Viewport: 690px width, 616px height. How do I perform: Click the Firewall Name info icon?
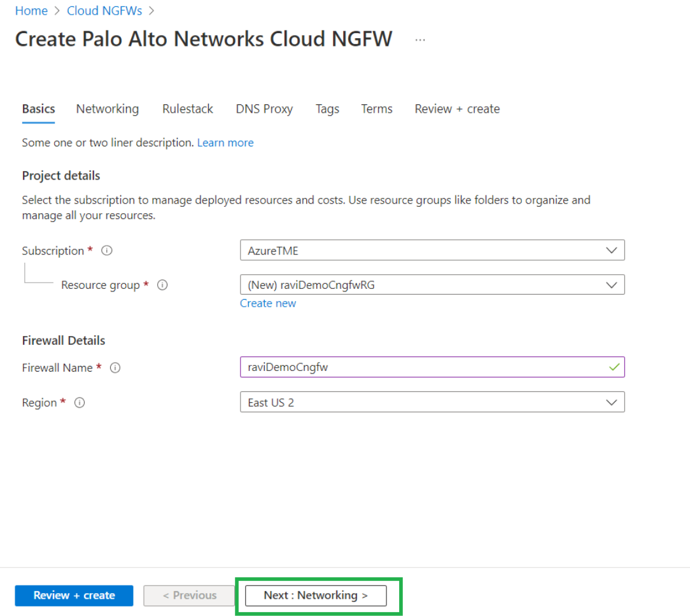115,368
